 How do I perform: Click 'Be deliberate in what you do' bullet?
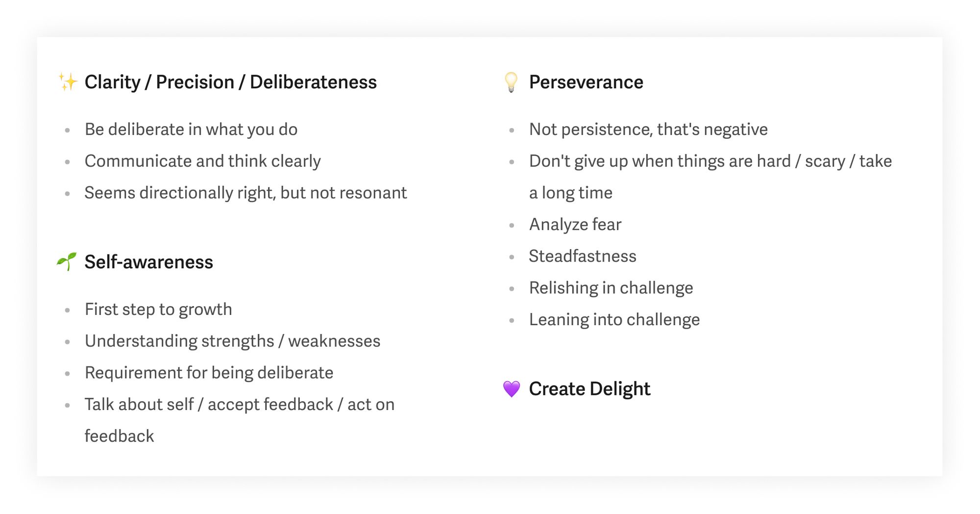coord(191,129)
